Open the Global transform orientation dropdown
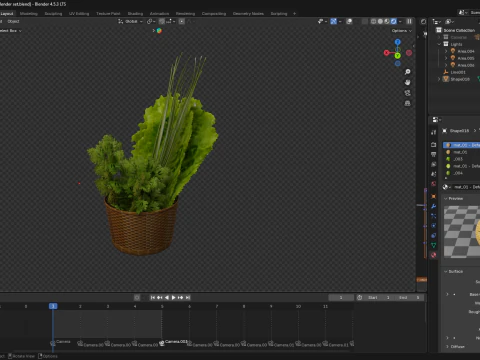 coord(130,21)
